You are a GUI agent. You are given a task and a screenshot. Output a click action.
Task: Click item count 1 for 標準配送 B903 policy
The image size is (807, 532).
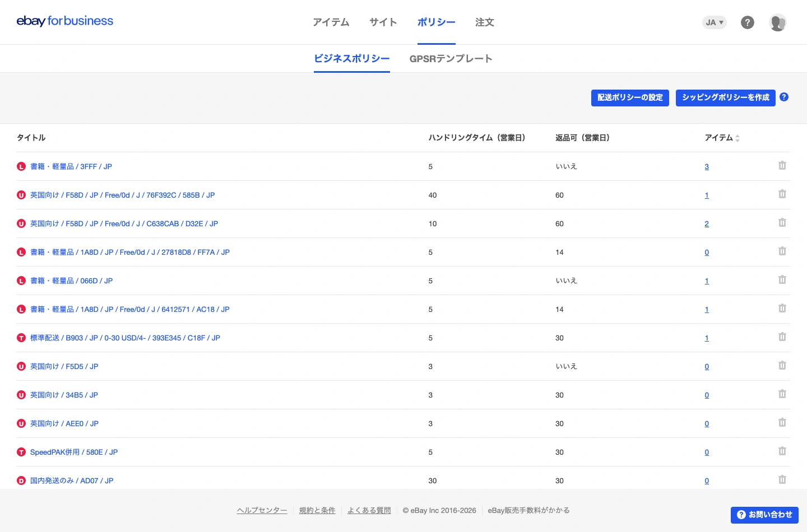coord(707,338)
